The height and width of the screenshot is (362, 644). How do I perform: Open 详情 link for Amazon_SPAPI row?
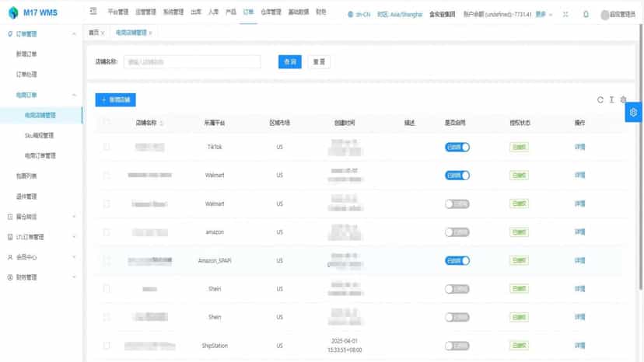click(579, 260)
